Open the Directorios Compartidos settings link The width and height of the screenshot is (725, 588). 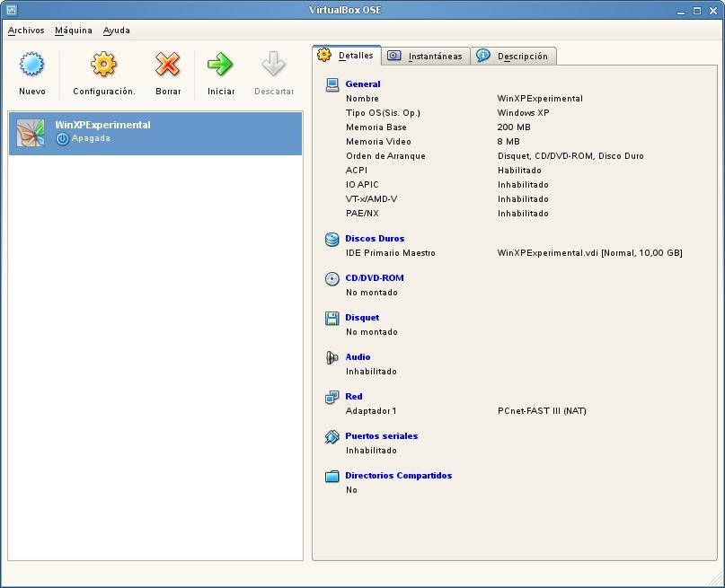click(x=399, y=475)
